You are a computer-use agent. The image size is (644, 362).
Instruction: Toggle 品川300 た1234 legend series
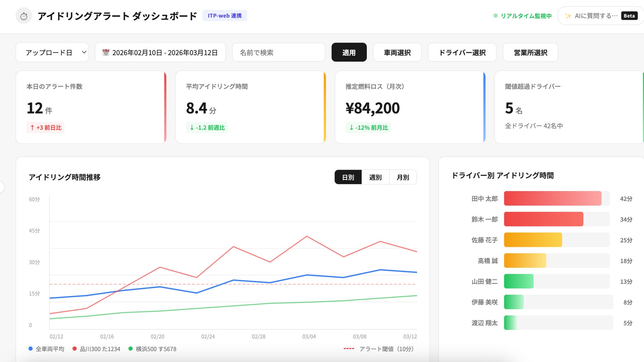pos(96,349)
